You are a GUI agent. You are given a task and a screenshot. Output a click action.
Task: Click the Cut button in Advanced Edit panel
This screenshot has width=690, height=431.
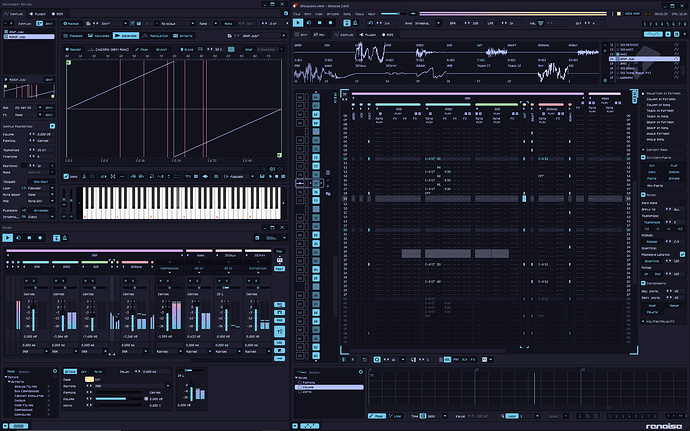tap(652, 166)
